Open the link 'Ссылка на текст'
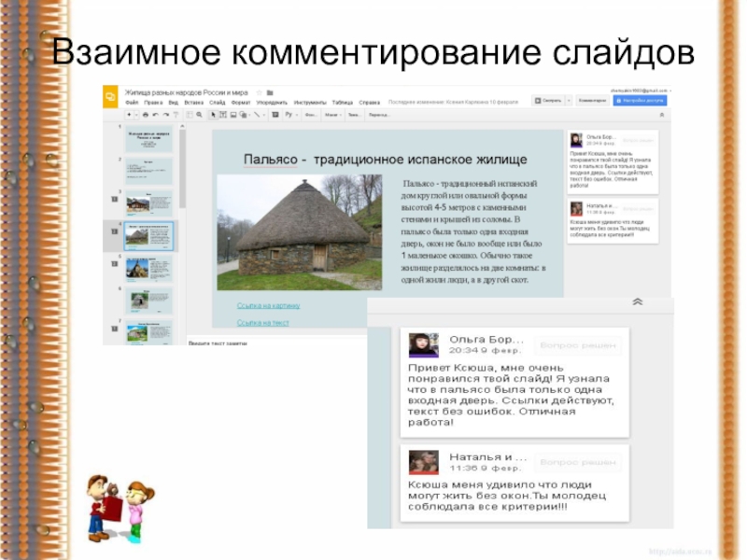Image resolution: width=747 pixels, height=560 pixels. click(x=263, y=322)
